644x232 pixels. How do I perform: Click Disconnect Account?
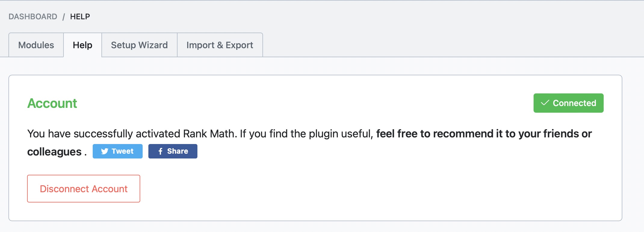pos(83,188)
